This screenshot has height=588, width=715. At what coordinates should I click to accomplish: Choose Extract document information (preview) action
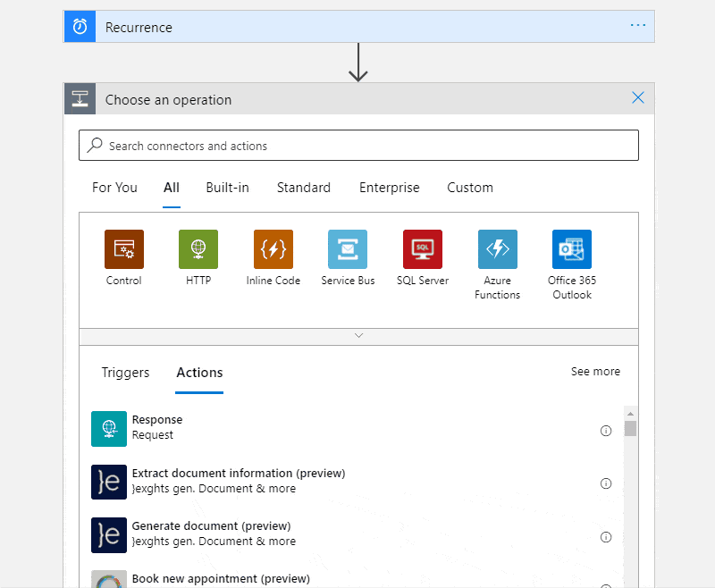[x=239, y=473]
